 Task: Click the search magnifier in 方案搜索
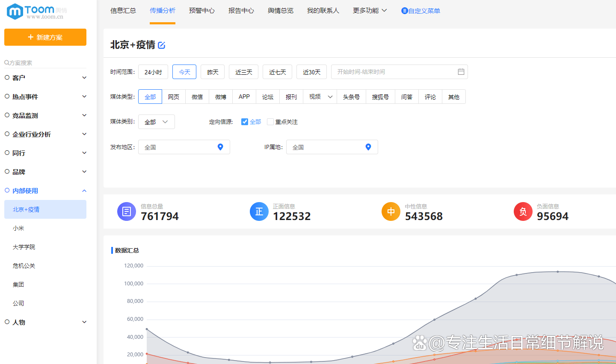(x=7, y=63)
